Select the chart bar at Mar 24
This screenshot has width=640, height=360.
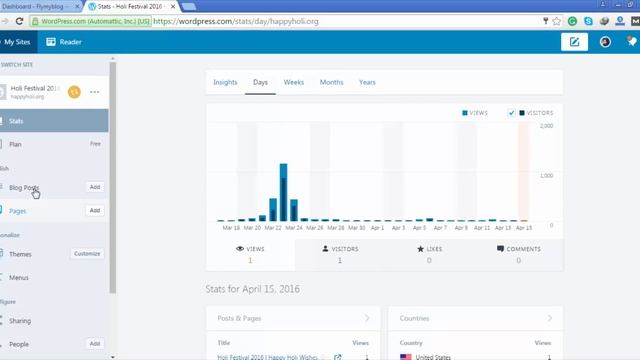click(294, 210)
